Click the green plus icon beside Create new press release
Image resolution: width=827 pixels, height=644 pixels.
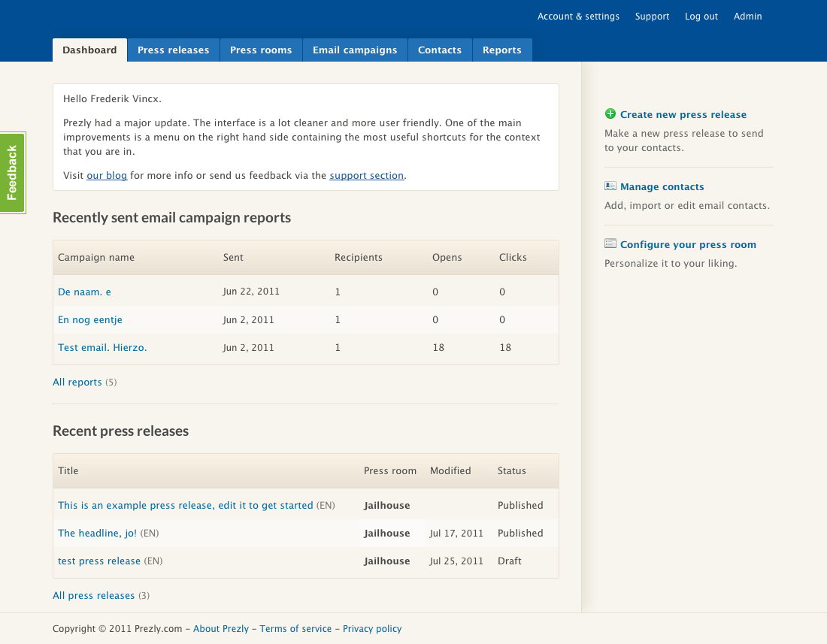pyautogui.click(x=610, y=113)
